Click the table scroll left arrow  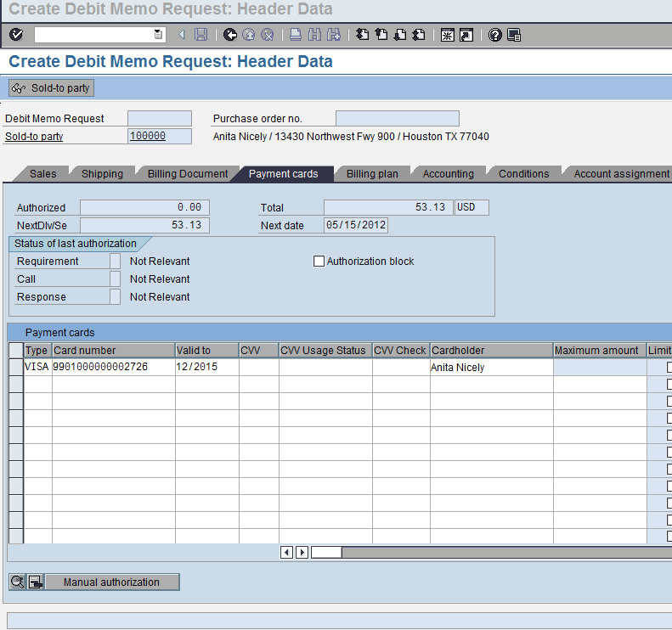coord(286,553)
